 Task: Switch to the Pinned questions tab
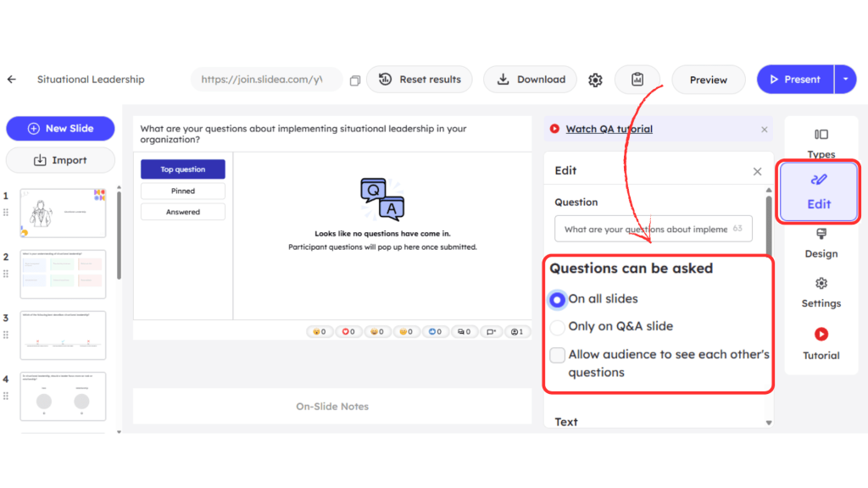183,191
